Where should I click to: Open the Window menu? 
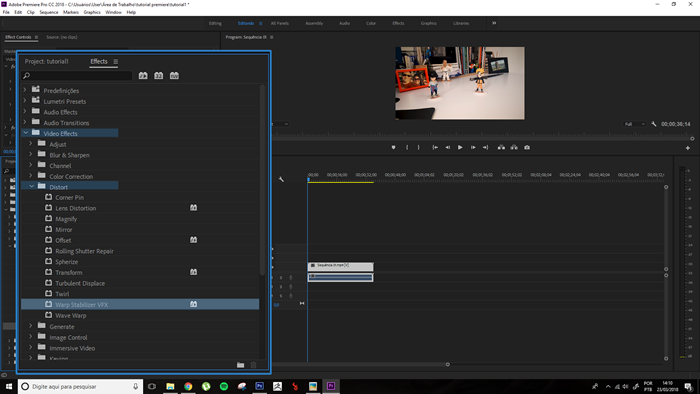tap(113, 12)
